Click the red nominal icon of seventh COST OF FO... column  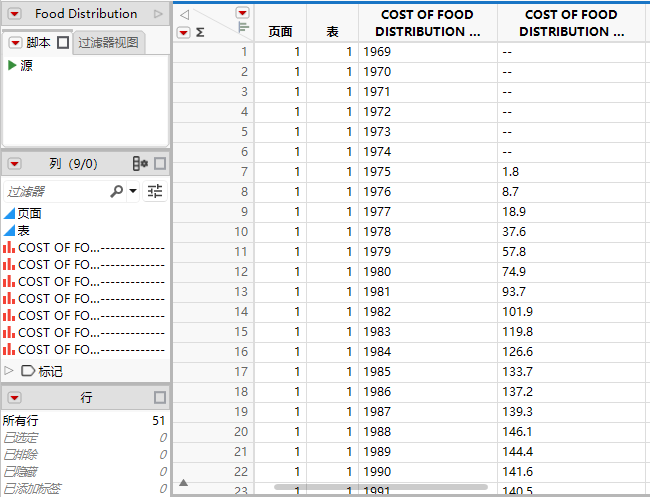pyautogui.click(x=9, y=349)
